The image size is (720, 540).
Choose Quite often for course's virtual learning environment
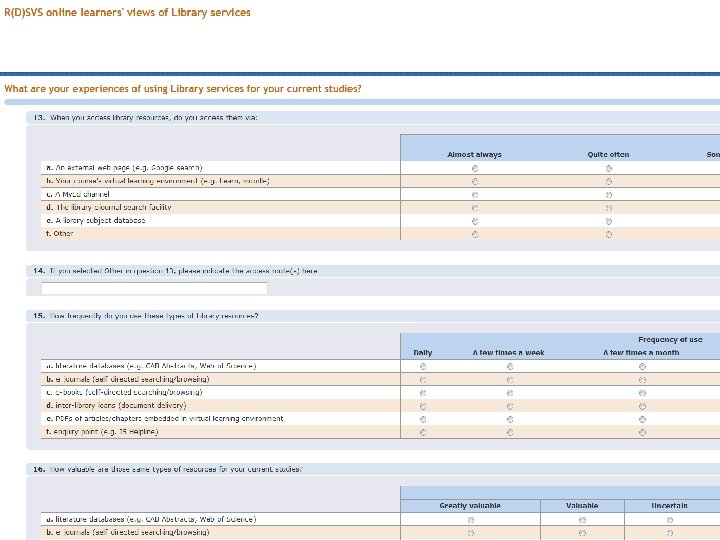608,181
